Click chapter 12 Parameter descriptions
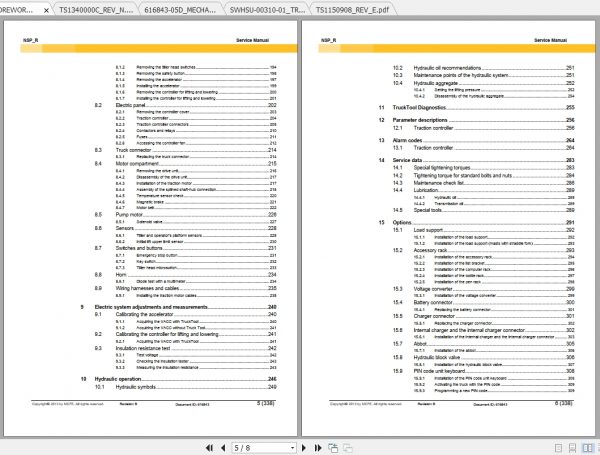The image size is (600, 455). pyautogui.click(x=477, y=120)
